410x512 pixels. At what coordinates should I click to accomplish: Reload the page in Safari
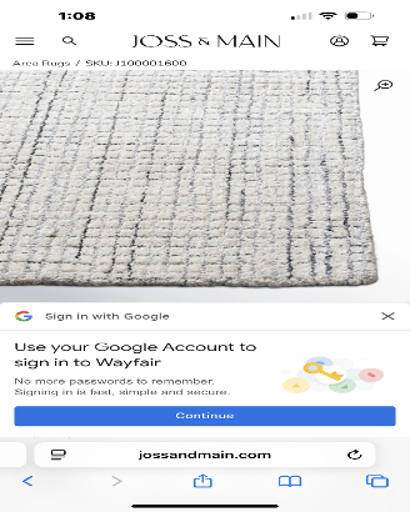[x=354, y=455]
